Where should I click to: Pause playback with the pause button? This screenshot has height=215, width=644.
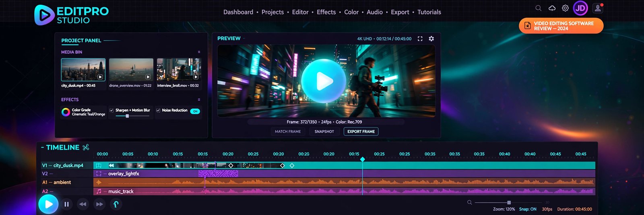(x=66, y=204)
